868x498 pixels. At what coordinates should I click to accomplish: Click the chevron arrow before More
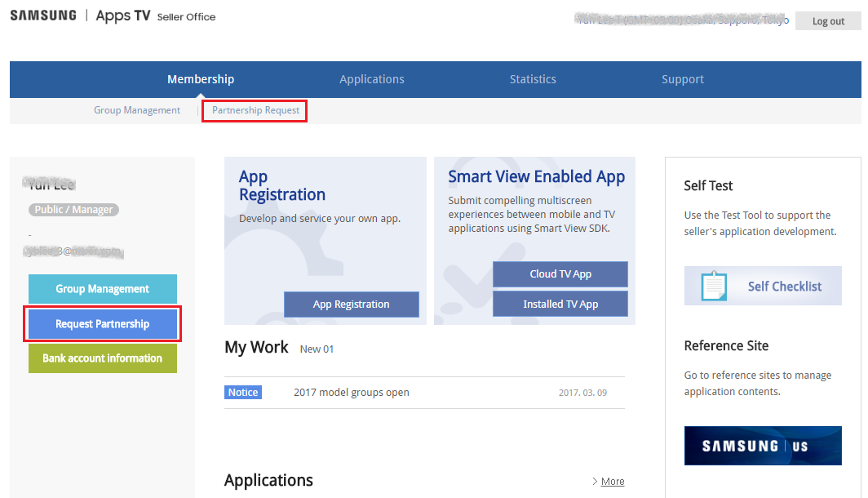pos(595,482)
